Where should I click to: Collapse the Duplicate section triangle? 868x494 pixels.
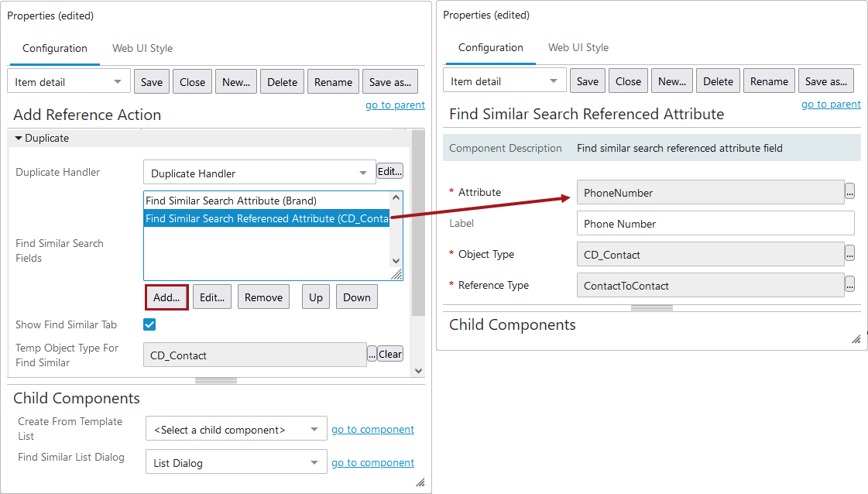click(19, 138)
